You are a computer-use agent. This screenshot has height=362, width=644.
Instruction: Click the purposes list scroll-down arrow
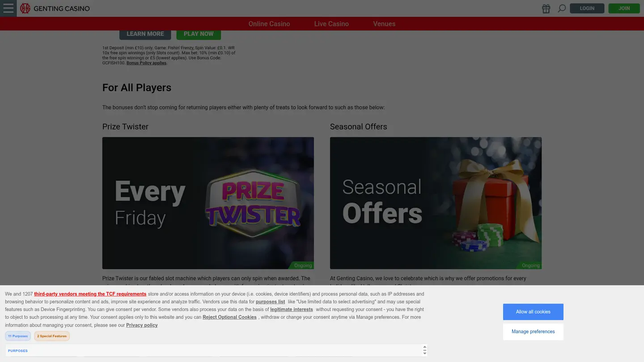point(424,353)
